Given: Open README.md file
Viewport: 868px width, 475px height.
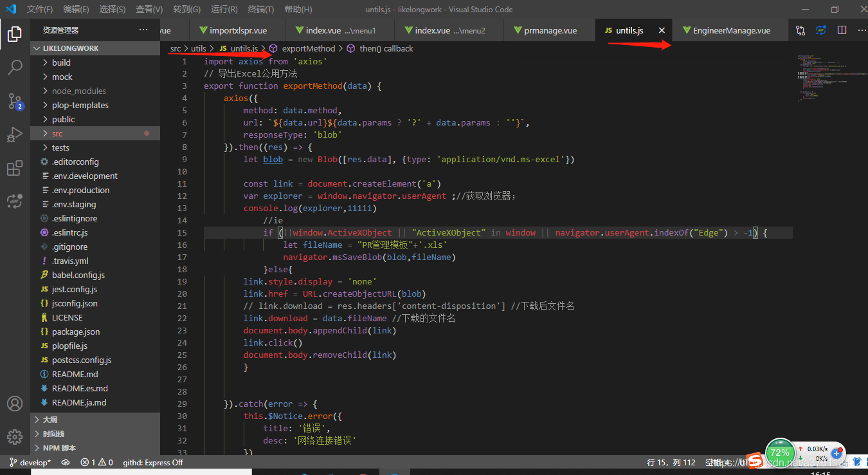Looking at the screenshot, I should pos(95,374).
